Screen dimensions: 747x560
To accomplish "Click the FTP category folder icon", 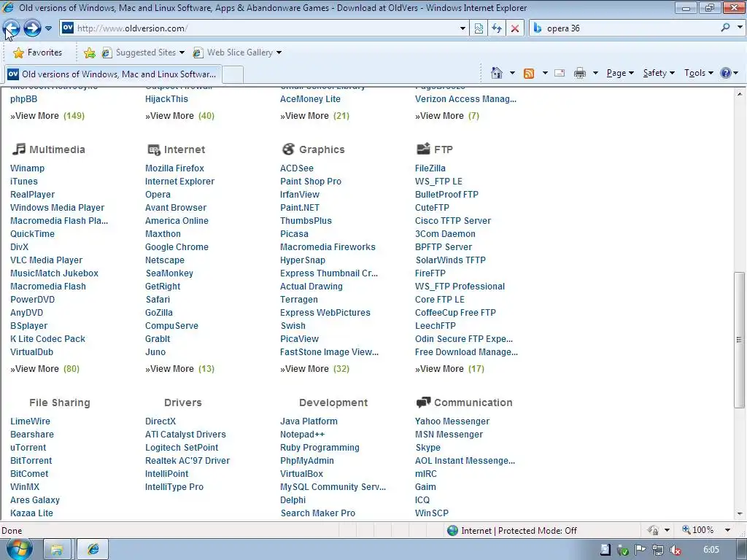I will click(423, 149).
